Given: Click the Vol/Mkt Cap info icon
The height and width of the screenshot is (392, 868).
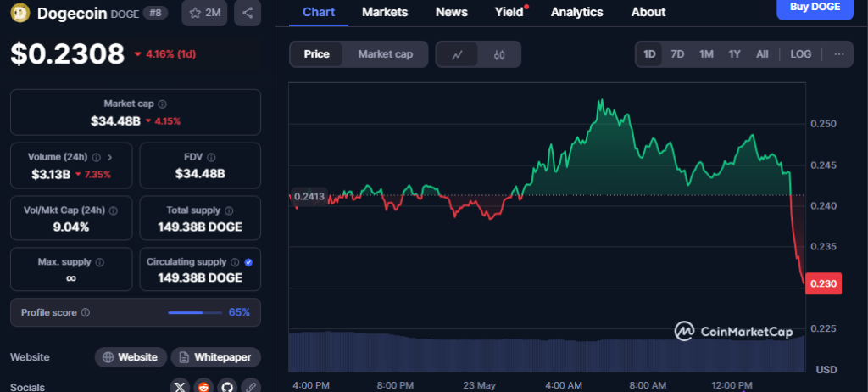Looking at the screenshot, I should coord(114,210).
